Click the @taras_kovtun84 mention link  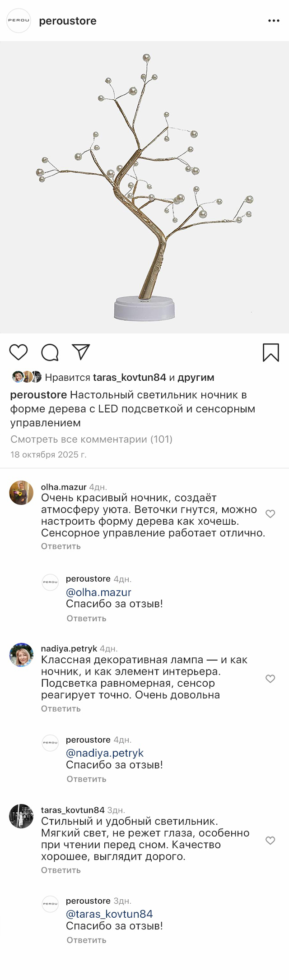(109, 914)
